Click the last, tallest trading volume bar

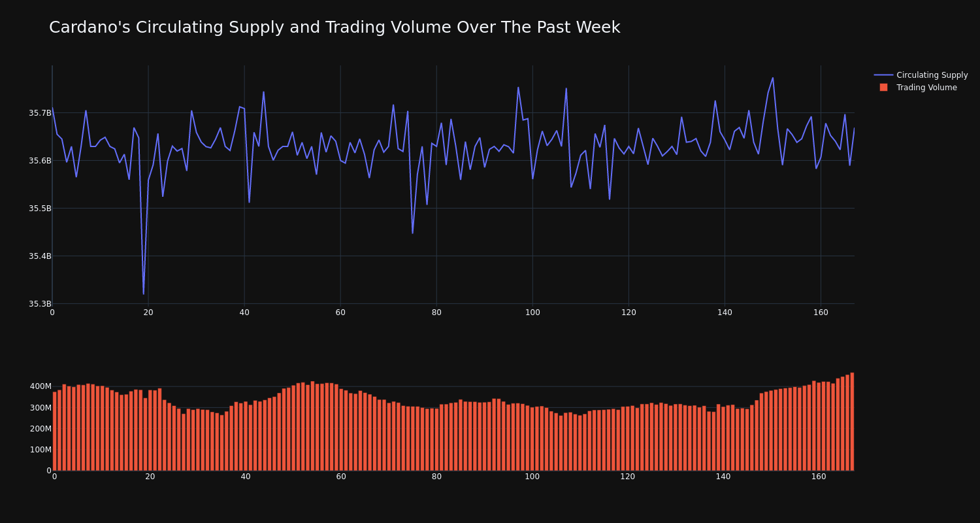852,422
